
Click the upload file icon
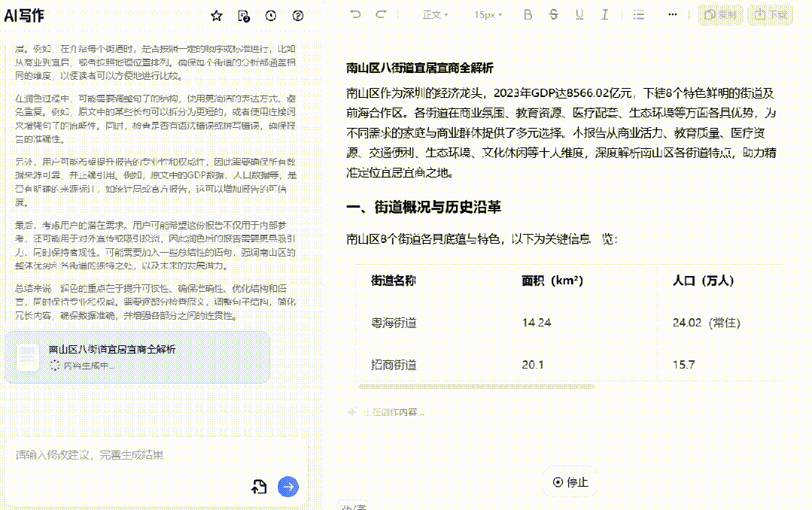point(259,487)
